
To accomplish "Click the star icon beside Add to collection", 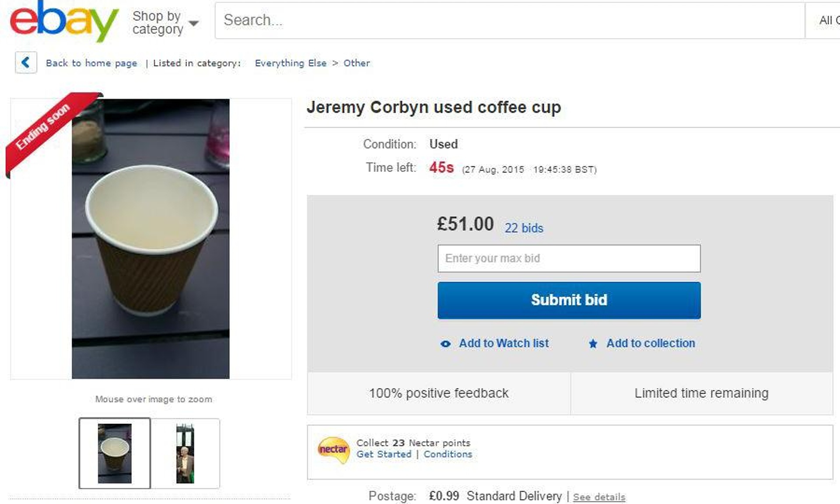I will (593, 344).
